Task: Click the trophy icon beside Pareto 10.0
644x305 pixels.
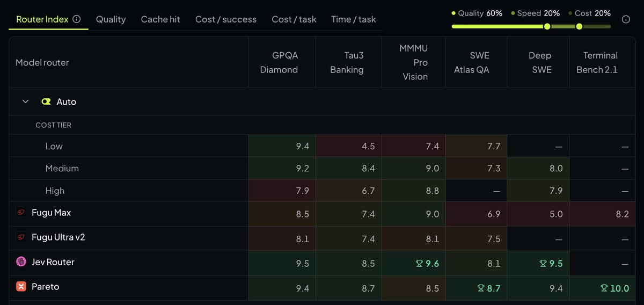Action: (x=604, y=288)
